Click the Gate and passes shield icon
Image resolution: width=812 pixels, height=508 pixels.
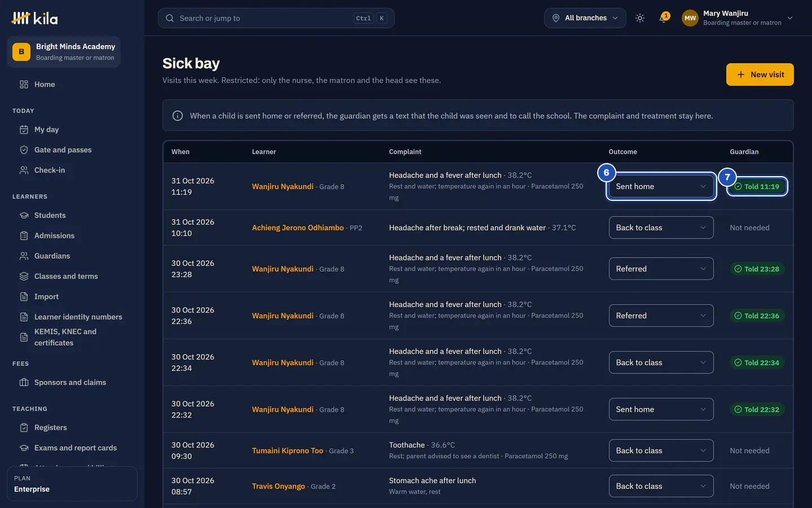click(x=24, y=150)
